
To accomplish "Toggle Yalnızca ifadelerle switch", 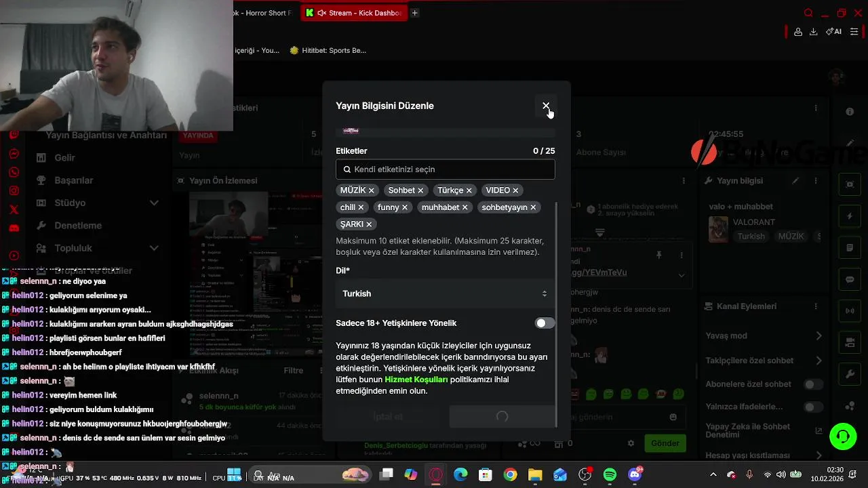I will (813, 407).
